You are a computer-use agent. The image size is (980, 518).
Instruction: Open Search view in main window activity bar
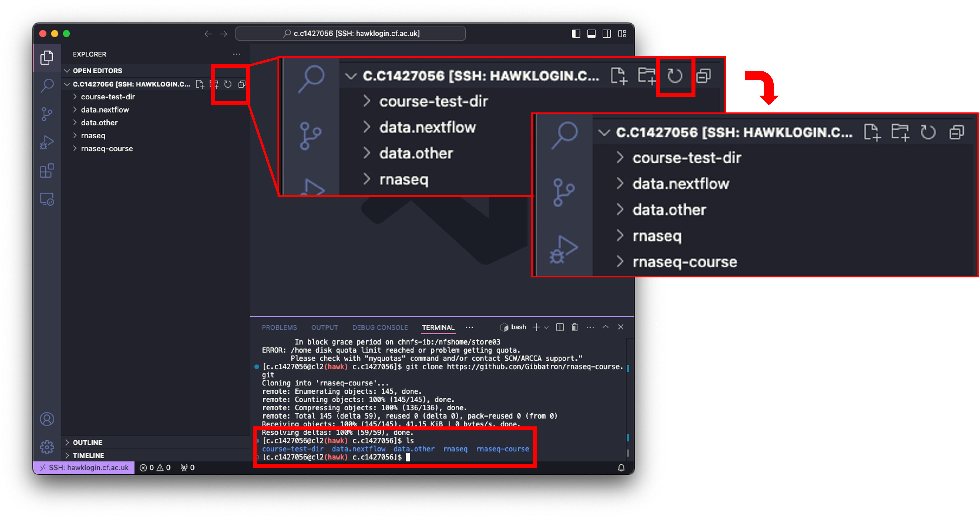point(47,86)
